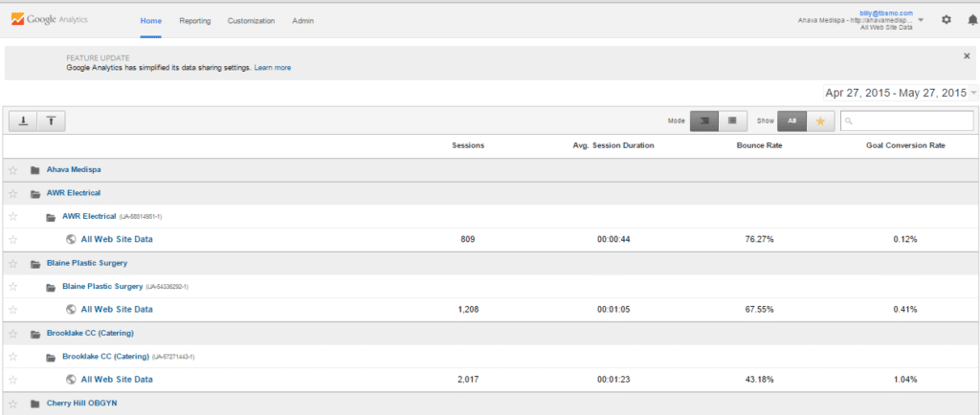The width and height of the screenshot is (980, 415).
Task: Click the Goal Conversion Rate header
Action: tap(905, 146)
